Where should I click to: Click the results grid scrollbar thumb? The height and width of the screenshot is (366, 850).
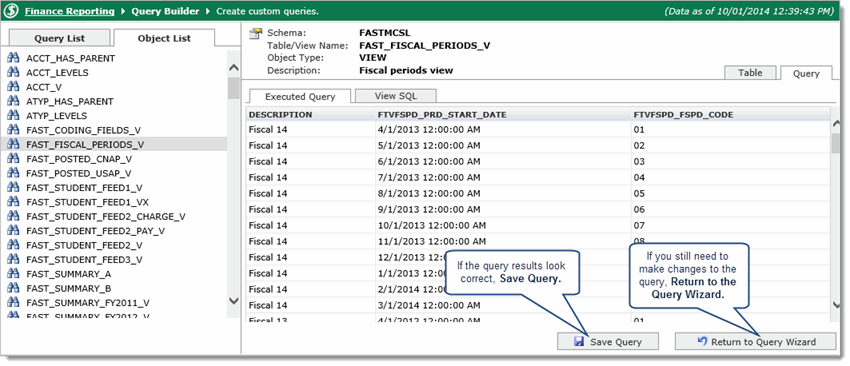[836, 143]
